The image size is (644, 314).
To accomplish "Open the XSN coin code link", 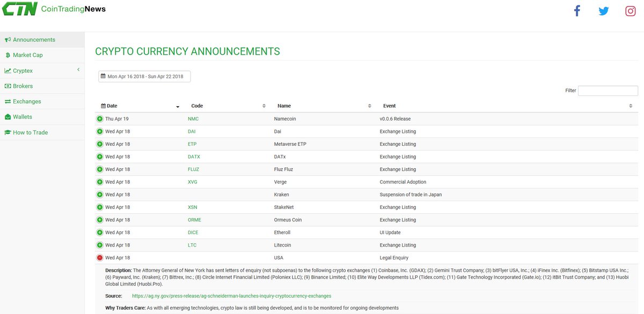I will (x=193, y=207).
